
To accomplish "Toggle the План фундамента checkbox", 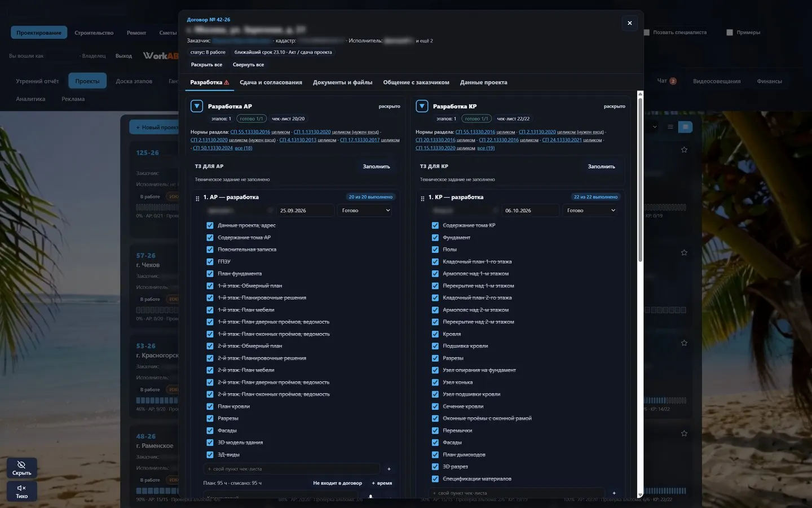I will pos(210,274).
